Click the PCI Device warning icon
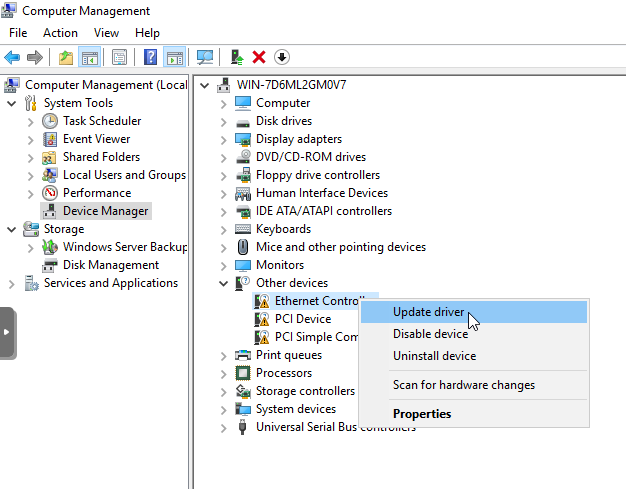 point(262,319)
